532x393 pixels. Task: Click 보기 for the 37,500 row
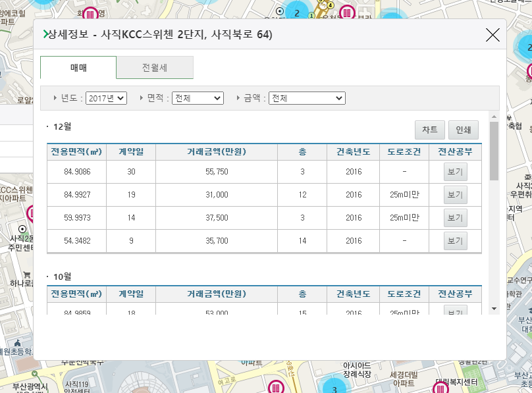(456, 218)
